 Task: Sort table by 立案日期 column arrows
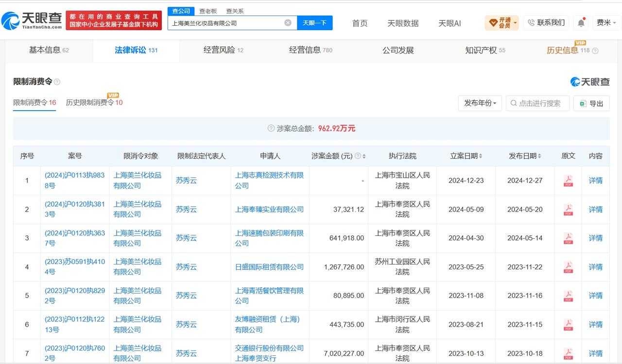pyautogui.click(x=481, y=156)
